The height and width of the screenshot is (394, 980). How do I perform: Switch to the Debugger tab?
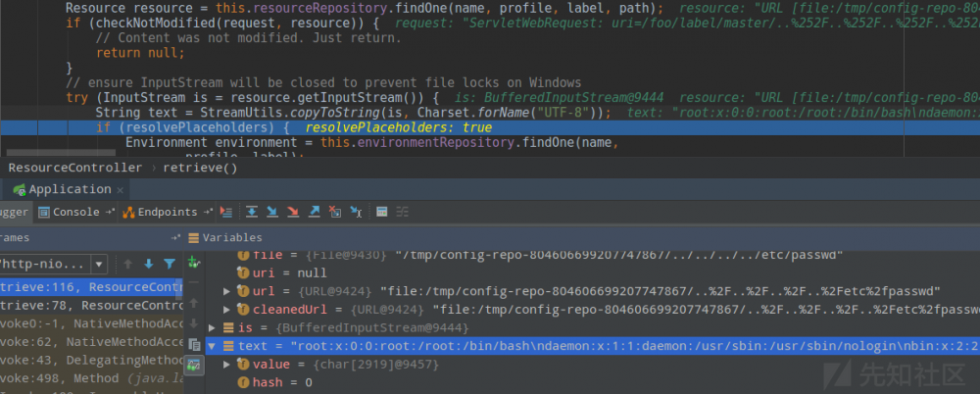pyautogui.click(x=15, y=212)
